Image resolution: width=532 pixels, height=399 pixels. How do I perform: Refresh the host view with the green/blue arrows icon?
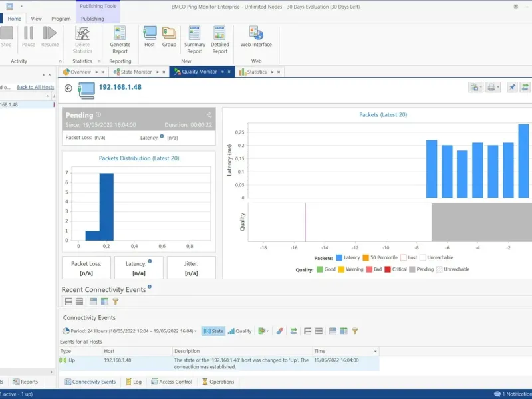pos(525,87)
